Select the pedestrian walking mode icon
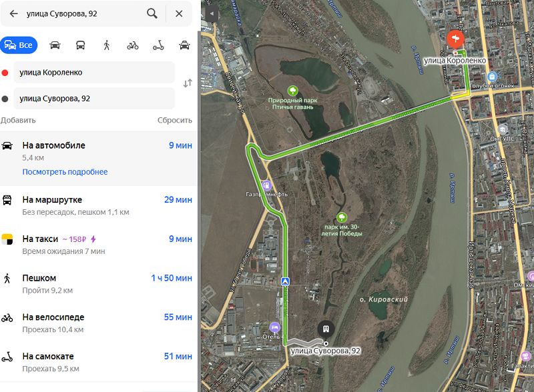The image size is (534, 392). coord(107,45)
